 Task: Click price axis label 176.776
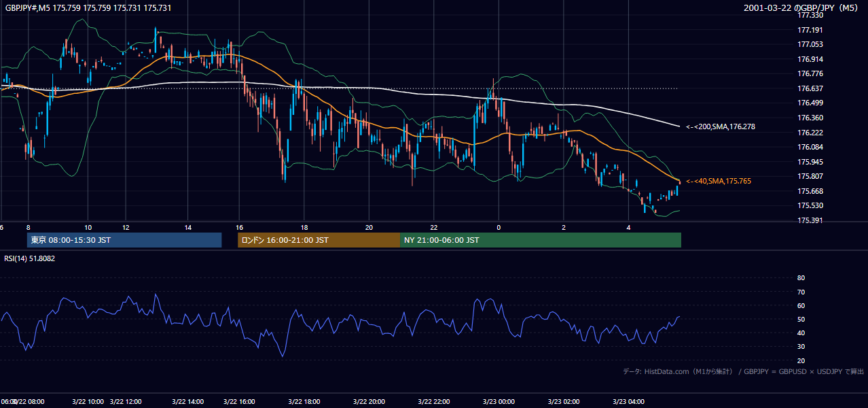810,73
